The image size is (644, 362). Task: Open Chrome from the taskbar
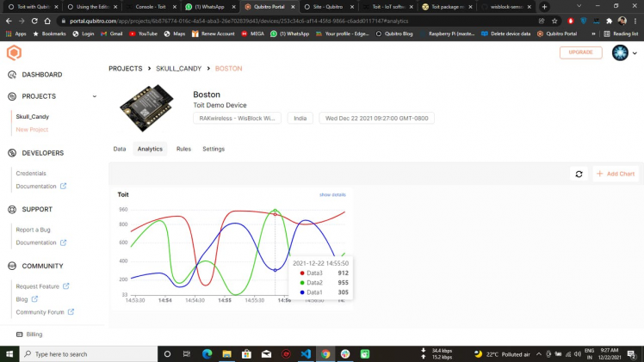[x=325, y=353]
